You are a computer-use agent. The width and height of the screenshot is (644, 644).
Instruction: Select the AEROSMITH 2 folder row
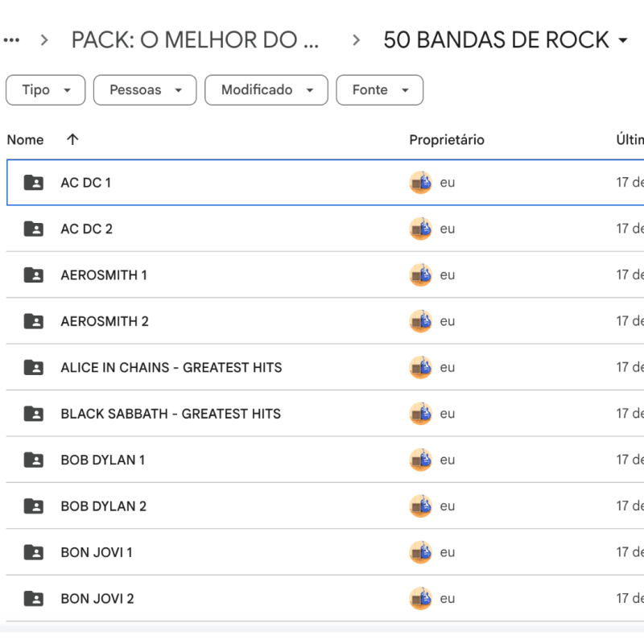(105, 321)
